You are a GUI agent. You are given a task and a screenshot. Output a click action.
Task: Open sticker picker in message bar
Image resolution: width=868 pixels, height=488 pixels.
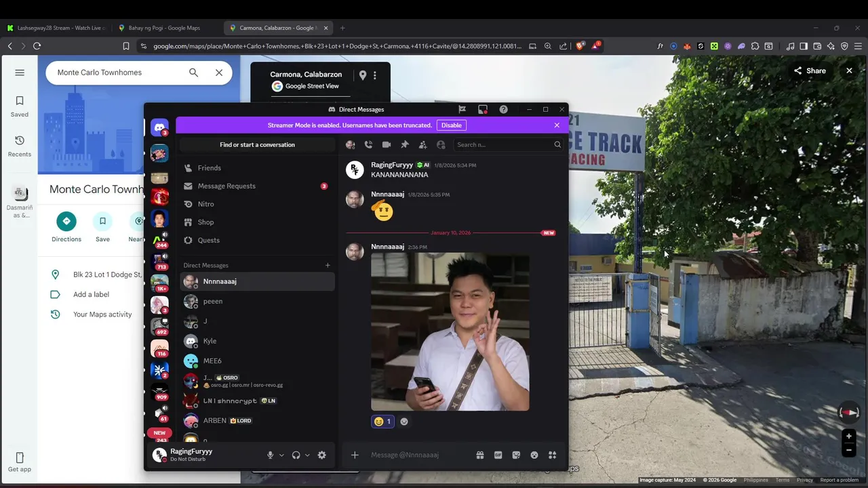point(516,455)
